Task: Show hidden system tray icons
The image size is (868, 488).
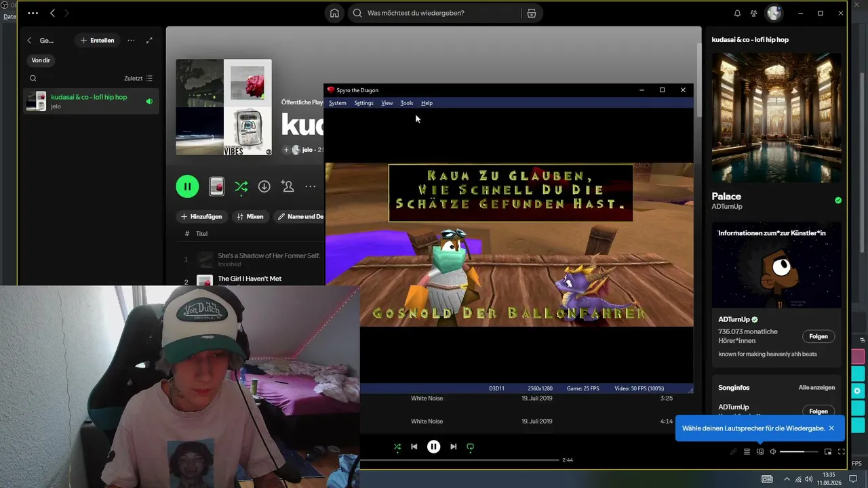Action: click(787, 479)
